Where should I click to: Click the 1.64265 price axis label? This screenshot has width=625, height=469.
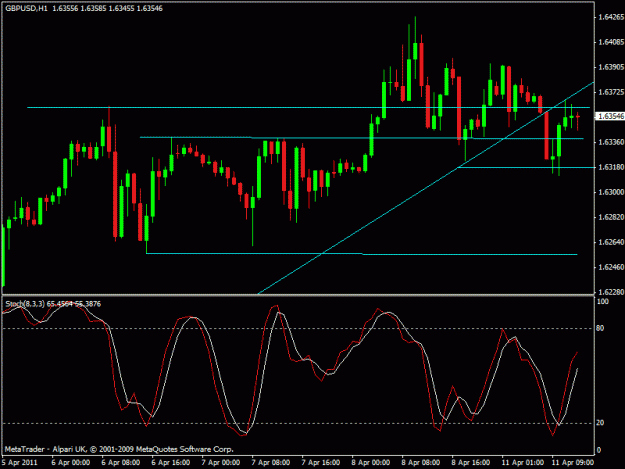[611, 17]
